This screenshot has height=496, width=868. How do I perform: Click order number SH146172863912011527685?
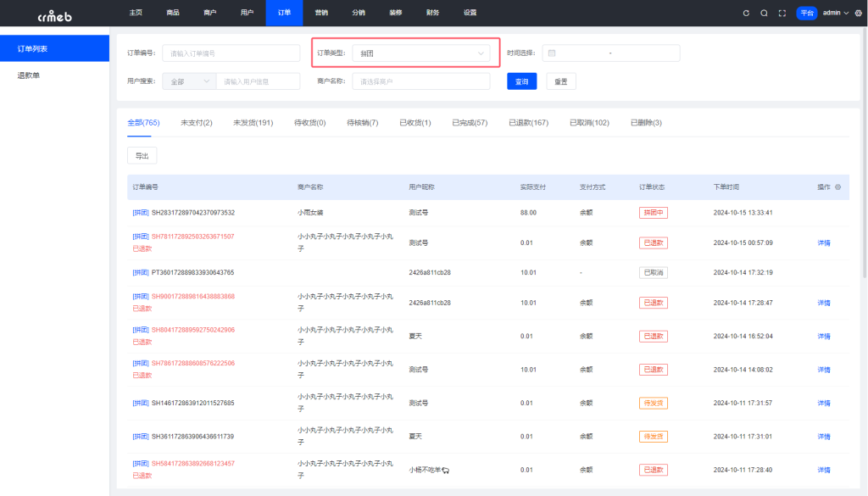(x=192, y=403)
